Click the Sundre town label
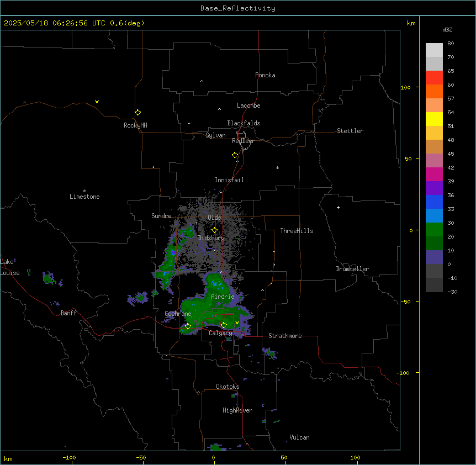This screenshot has width=476, height=465. [x=161, y=216]
